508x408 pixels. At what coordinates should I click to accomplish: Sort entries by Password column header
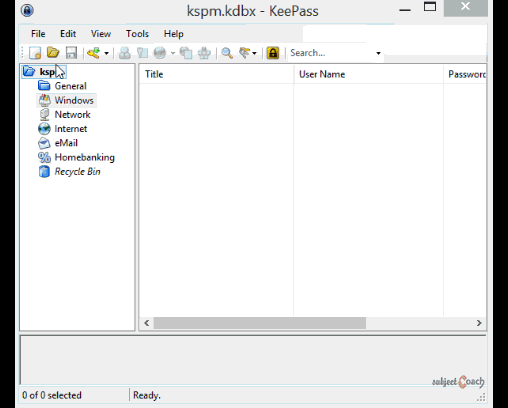pyautogui.click(x=465, y=74)
